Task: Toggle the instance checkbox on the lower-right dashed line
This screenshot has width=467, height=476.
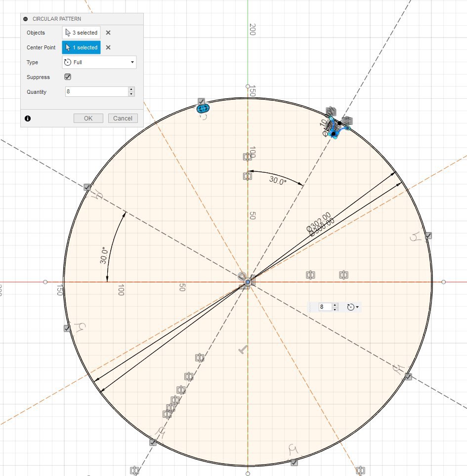Action: click(x=408, y=377)
